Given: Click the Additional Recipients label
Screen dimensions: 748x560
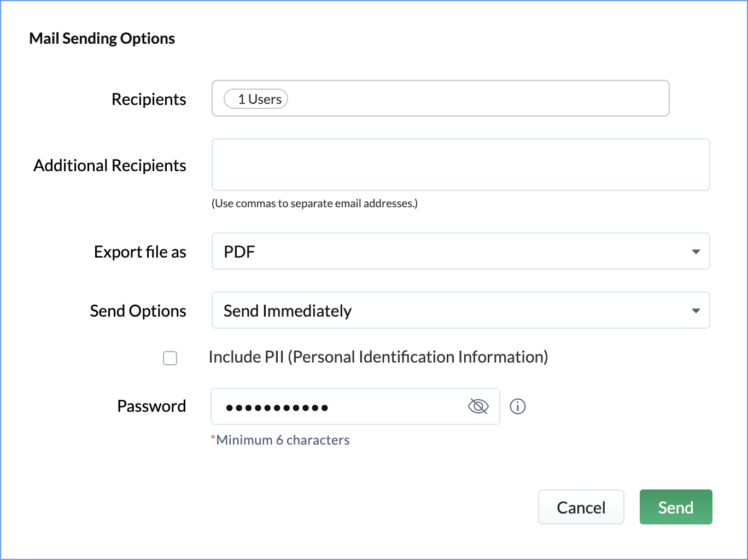Looking at the screenshot, I should point(110,165).
